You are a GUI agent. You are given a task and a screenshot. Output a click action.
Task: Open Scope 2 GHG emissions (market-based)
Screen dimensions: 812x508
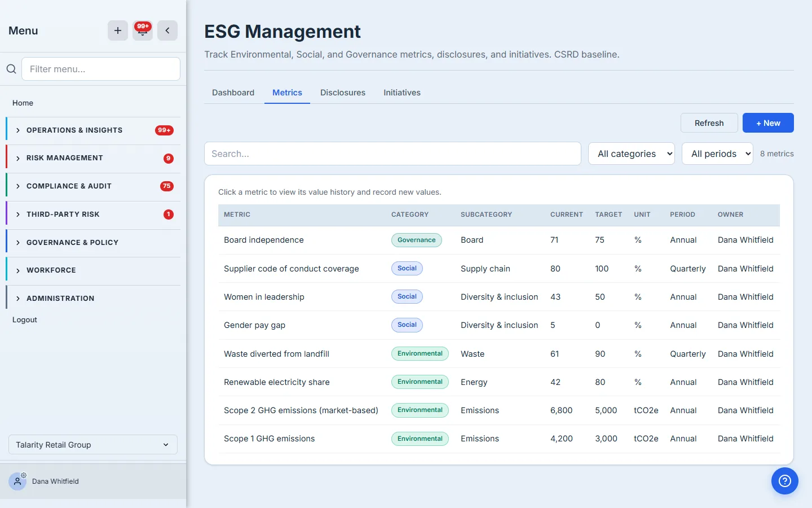pos(499,410)
